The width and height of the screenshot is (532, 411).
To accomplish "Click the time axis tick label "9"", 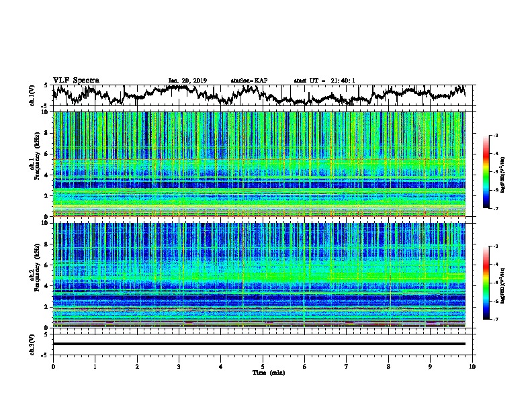I will pyautogui.click(x=430, y=367).
